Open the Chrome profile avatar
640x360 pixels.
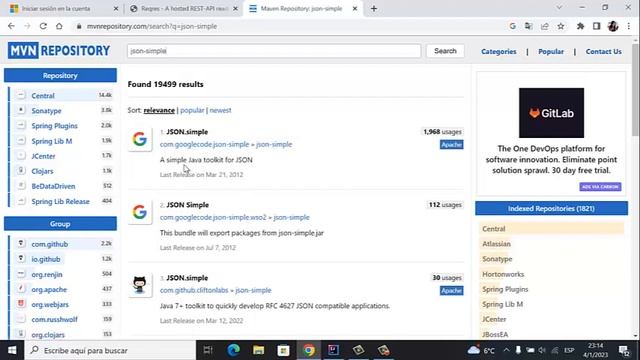(613, 26)
